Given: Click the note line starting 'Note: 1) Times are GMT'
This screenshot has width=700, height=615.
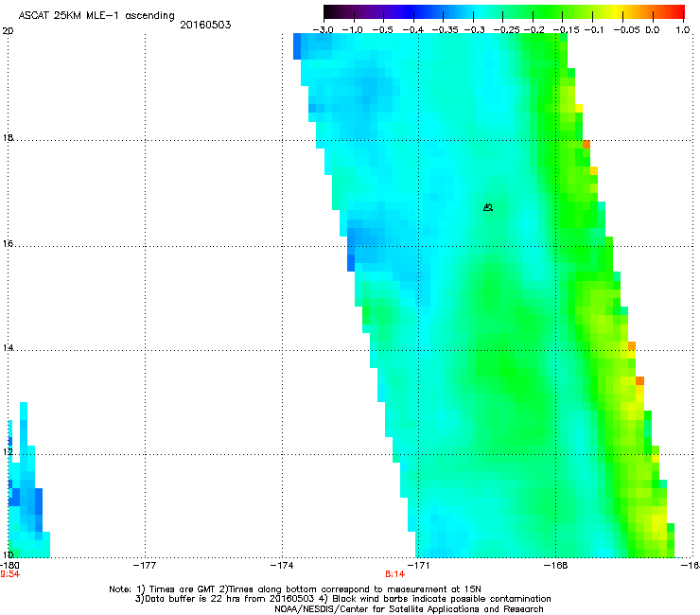Looking at the screenshot, I should click(x=295, y=589).
